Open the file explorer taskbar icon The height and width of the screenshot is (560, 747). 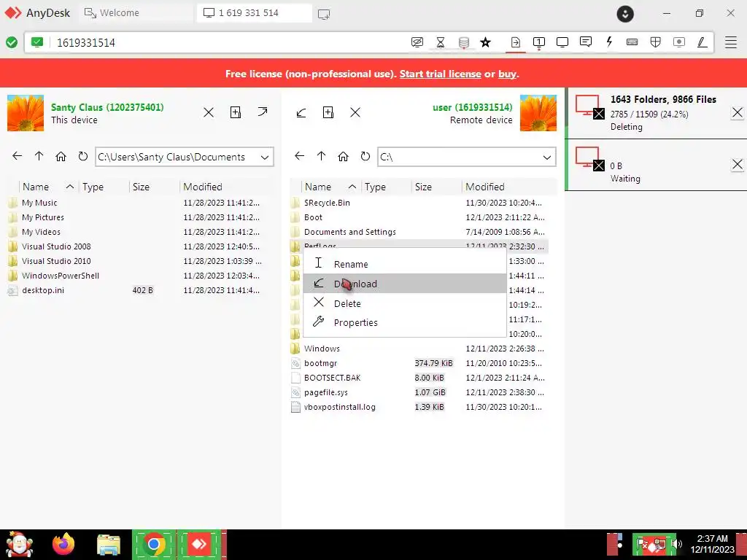[x=109, y=544]
